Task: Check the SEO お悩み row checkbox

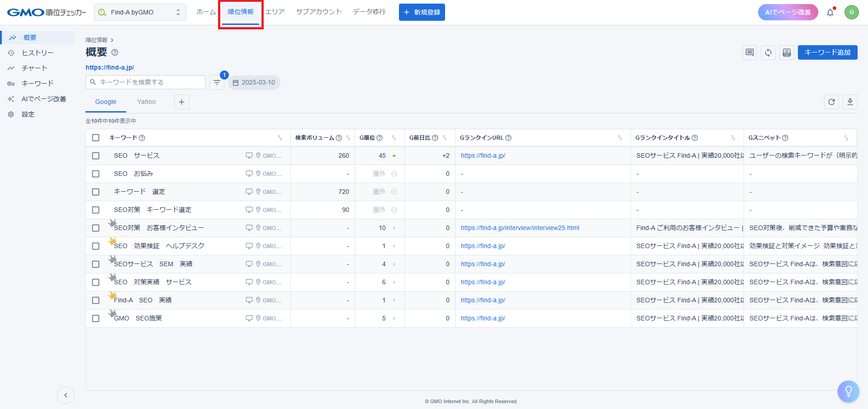Action: 95,174
